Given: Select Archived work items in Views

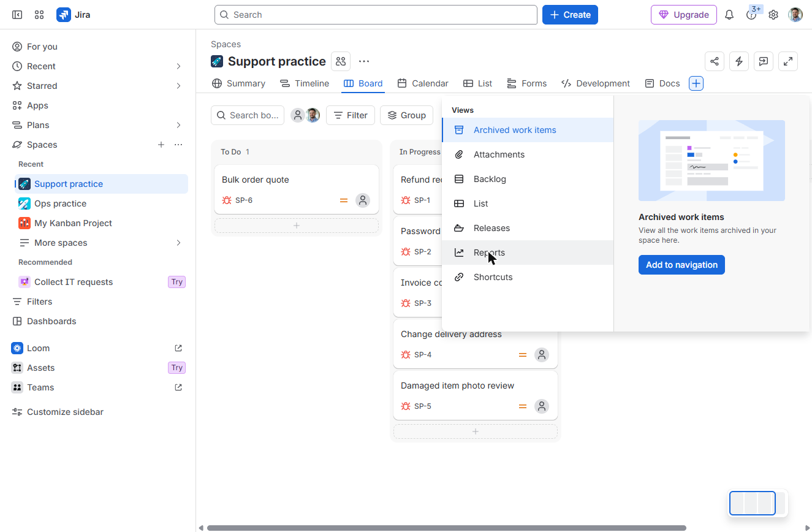Looking at the screenshot, I should coord(528,130).
